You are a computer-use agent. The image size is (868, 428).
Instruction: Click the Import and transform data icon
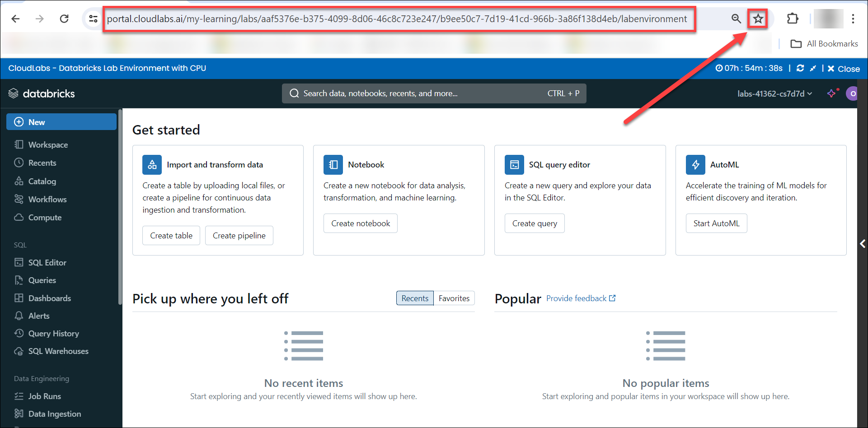pos(152,165)
